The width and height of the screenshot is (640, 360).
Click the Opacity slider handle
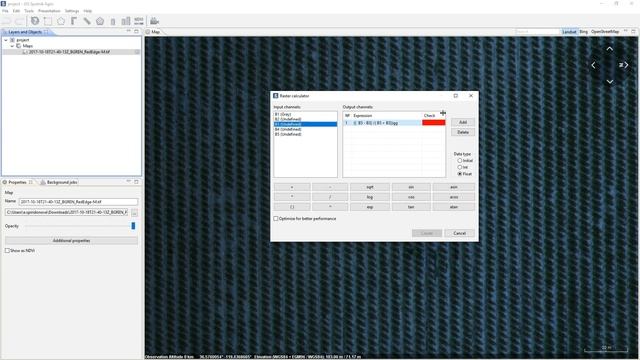tap(133, 226)
